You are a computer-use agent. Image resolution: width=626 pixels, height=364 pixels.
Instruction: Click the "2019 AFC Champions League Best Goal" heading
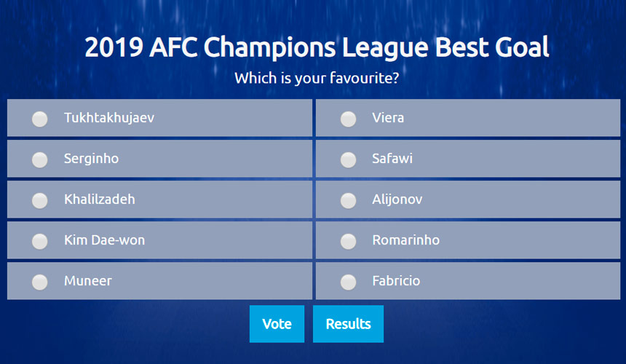tap(317, 48)
